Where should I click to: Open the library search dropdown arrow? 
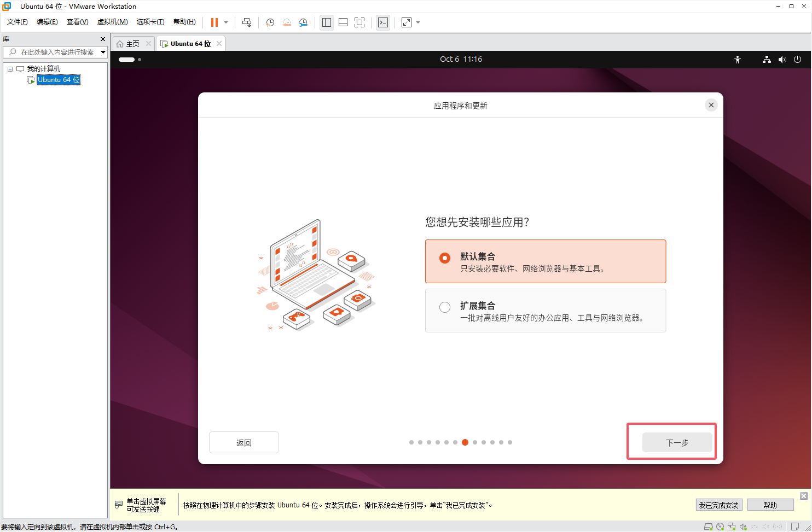[x=103, y=52]
